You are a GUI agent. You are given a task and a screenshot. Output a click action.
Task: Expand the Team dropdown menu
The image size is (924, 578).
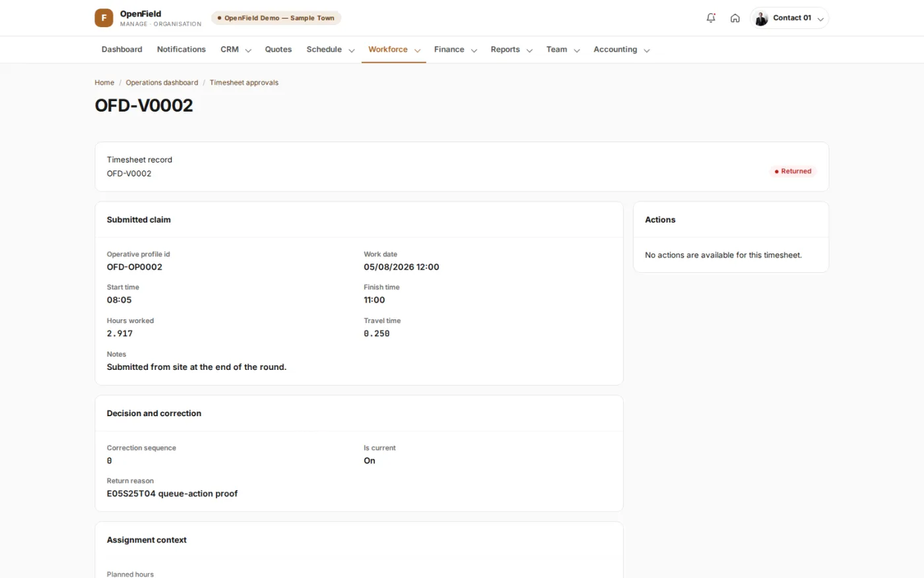(563, 50)
